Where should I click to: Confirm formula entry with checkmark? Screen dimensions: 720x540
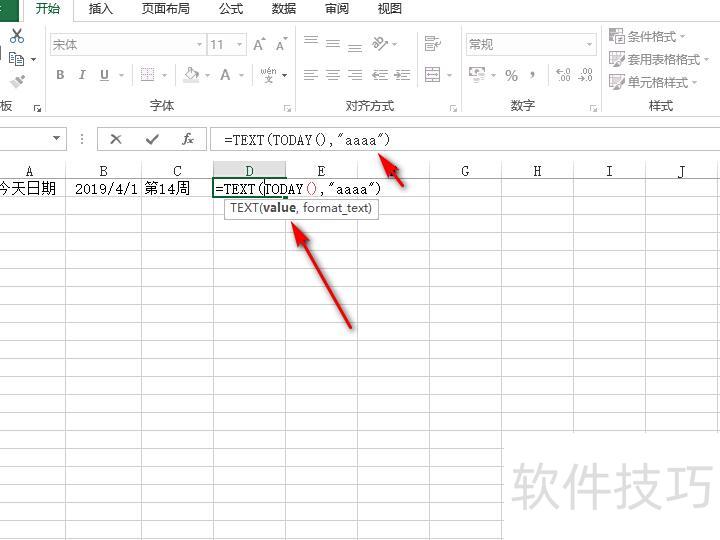[152, 139]
